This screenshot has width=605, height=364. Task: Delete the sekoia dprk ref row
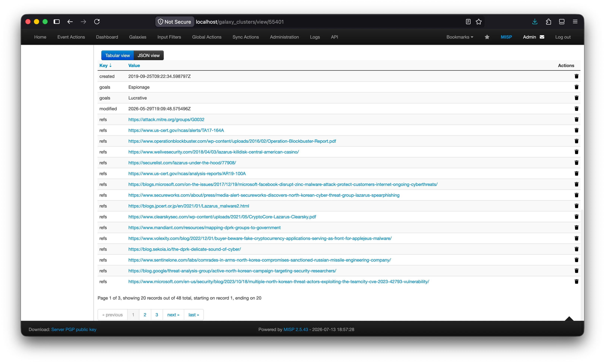point(576,249)
